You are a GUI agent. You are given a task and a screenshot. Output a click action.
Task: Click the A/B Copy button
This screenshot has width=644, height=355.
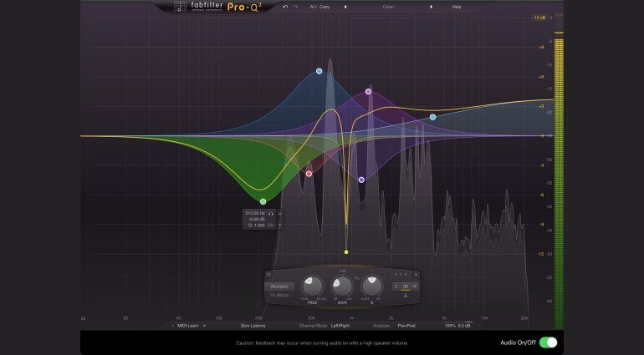click(x=320, y=7)
